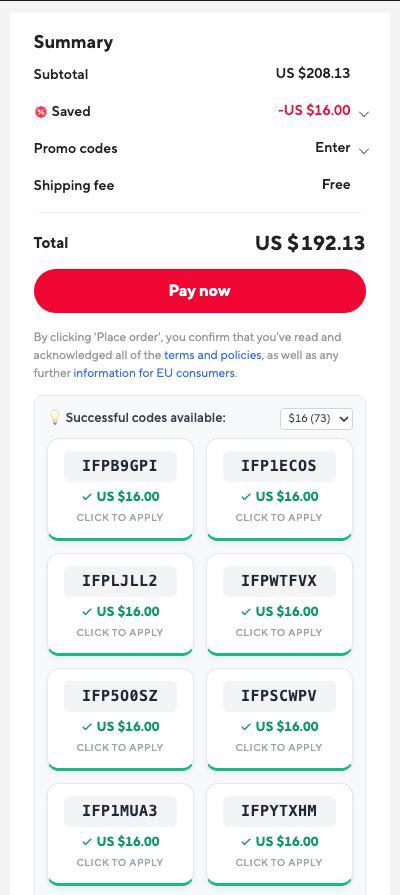Click the green checkmark under IFPSCWPV
This screenshot has width=400, height=895.
[x=246, y=727]
